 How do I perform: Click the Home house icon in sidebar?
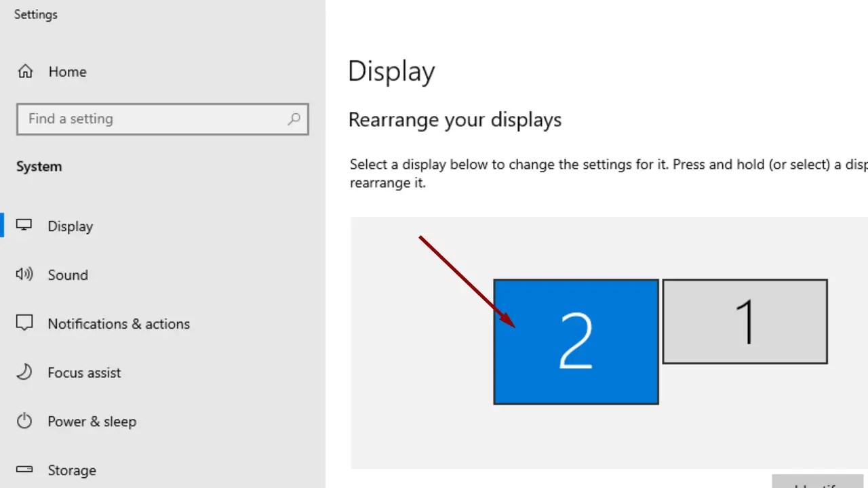pos(24,71)
